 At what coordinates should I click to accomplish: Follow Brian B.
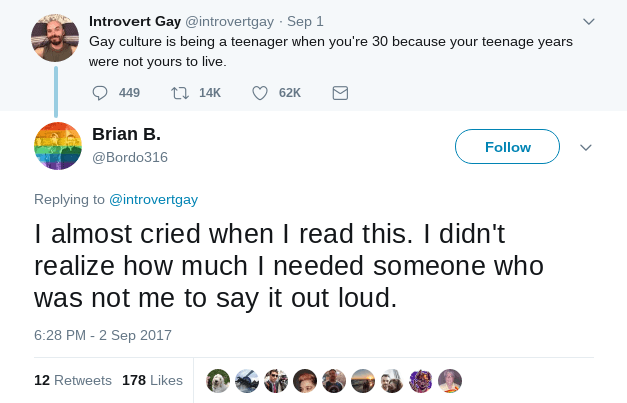[507, 146]
